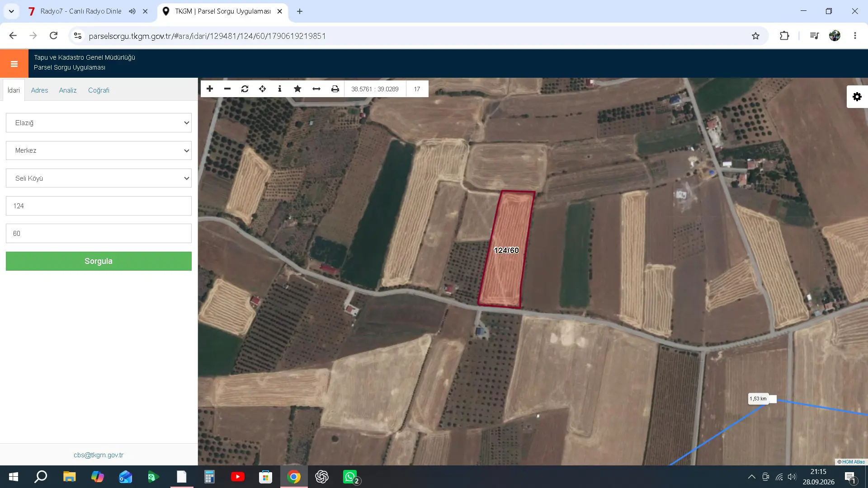The height and width of the screenshot is (488, 868).
Task: Zoom out with the map minus tool
Action: tap(227, 89)
